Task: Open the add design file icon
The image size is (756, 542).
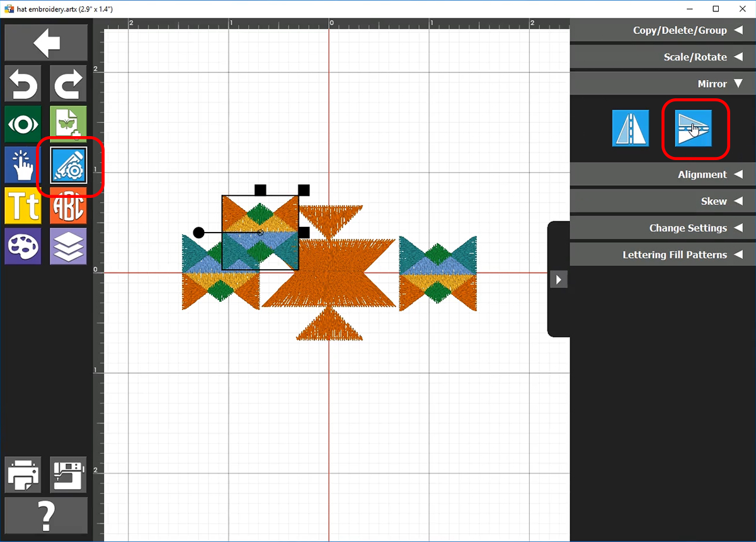Action: point(68,124)
